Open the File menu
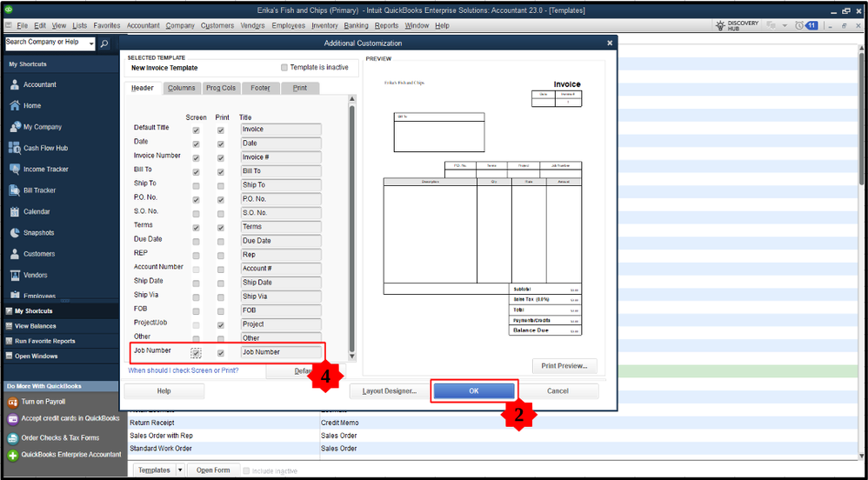Viewport: 868px width, 480px height. pos(22,25)
